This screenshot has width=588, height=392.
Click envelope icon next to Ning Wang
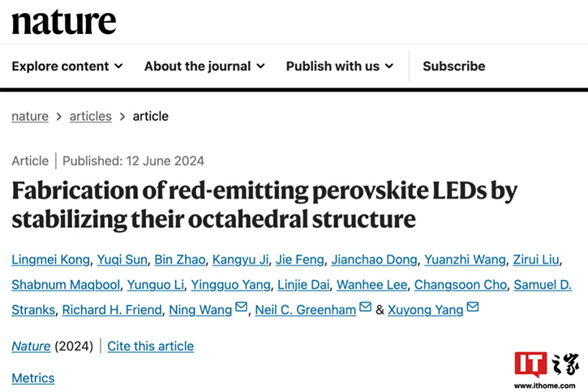[x=241, y=307]
